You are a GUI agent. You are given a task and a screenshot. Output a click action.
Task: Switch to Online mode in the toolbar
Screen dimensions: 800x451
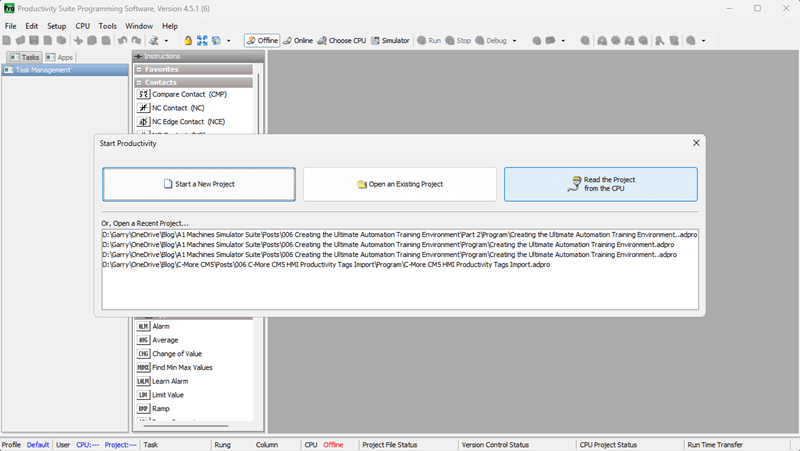coord(298,41)
